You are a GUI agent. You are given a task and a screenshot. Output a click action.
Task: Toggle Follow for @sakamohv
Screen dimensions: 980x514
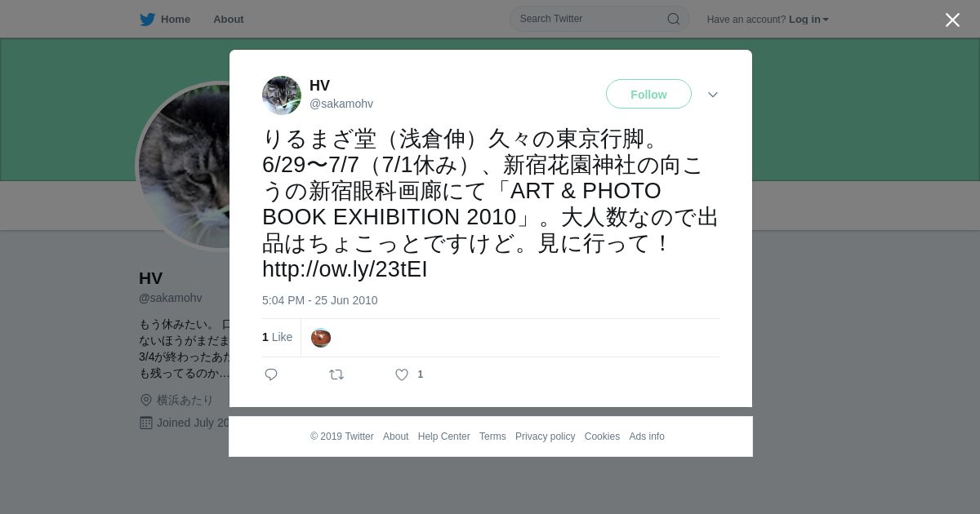648,95
